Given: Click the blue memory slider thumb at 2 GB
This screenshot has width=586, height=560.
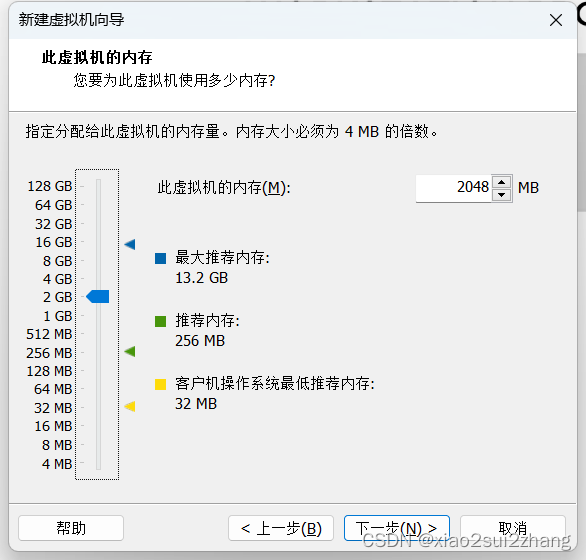Looking at the screenshot, I should pyautogui.click(x=98, y=296).
